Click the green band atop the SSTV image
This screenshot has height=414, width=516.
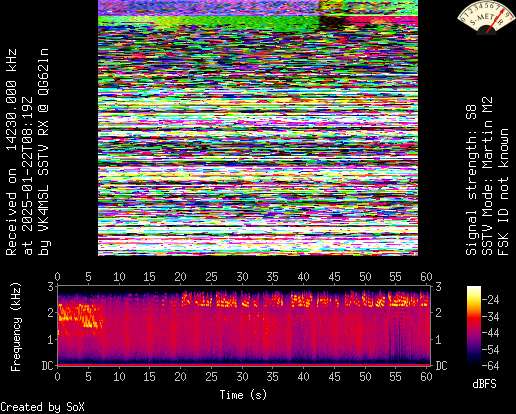[x=209, y=22]
